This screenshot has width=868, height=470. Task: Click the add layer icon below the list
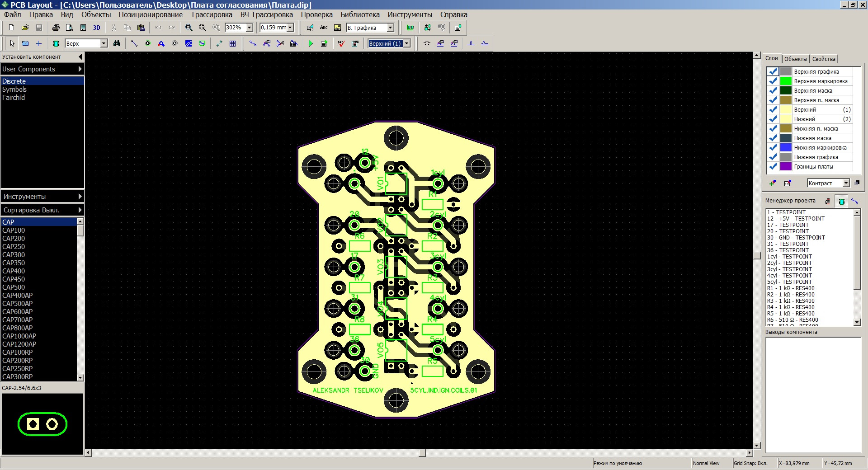point(773,183)
